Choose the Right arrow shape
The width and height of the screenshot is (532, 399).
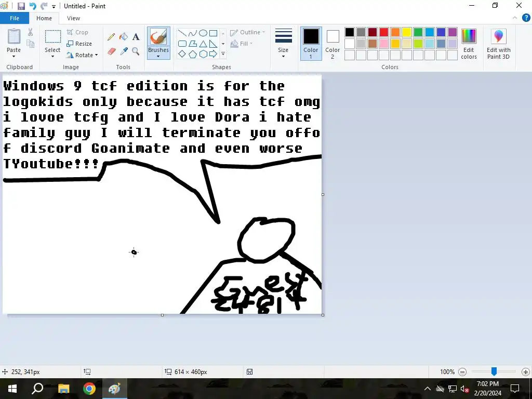[213, 54]
